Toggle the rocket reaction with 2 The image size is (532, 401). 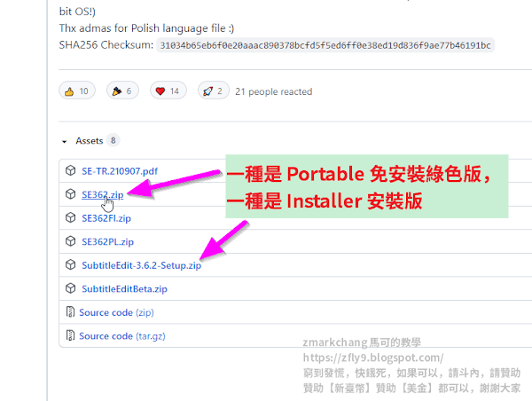tap(214, 90)
